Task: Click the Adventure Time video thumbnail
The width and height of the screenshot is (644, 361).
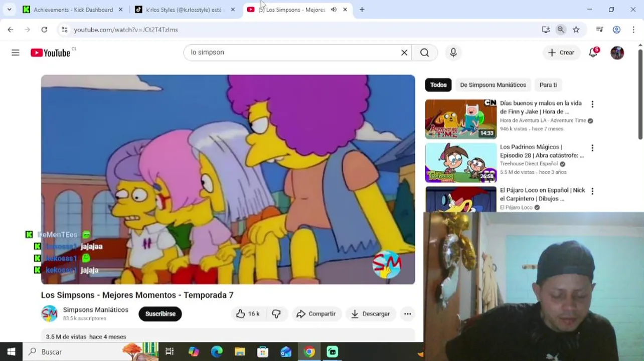Action: point(461,119)
